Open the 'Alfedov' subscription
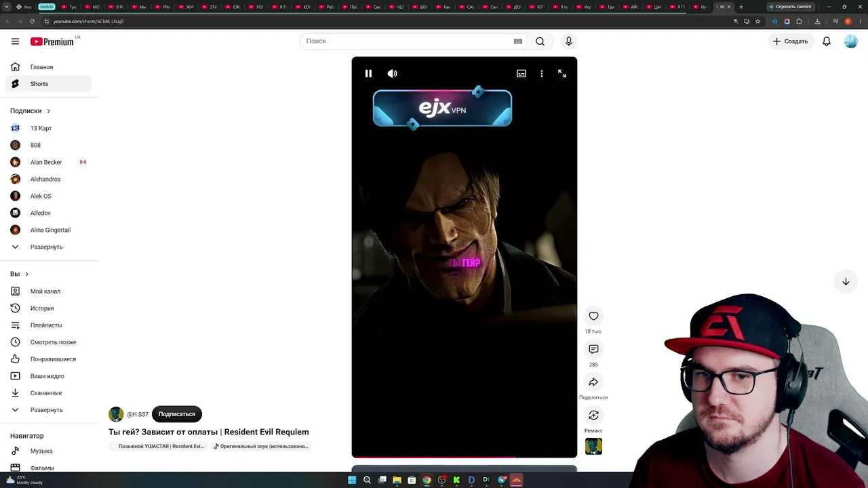Screen dimensions: 868x488 pyautogui.click(x=48, y=213)
